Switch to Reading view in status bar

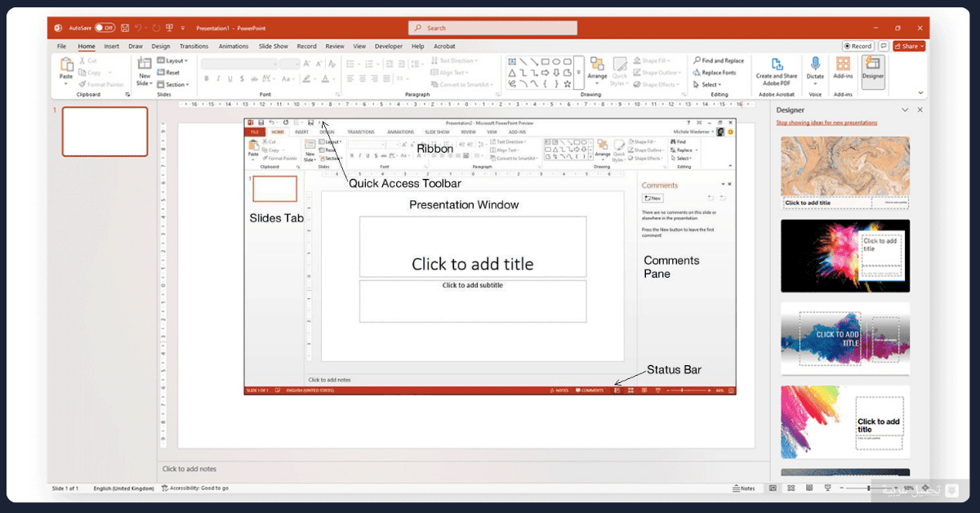click(809, 488)
